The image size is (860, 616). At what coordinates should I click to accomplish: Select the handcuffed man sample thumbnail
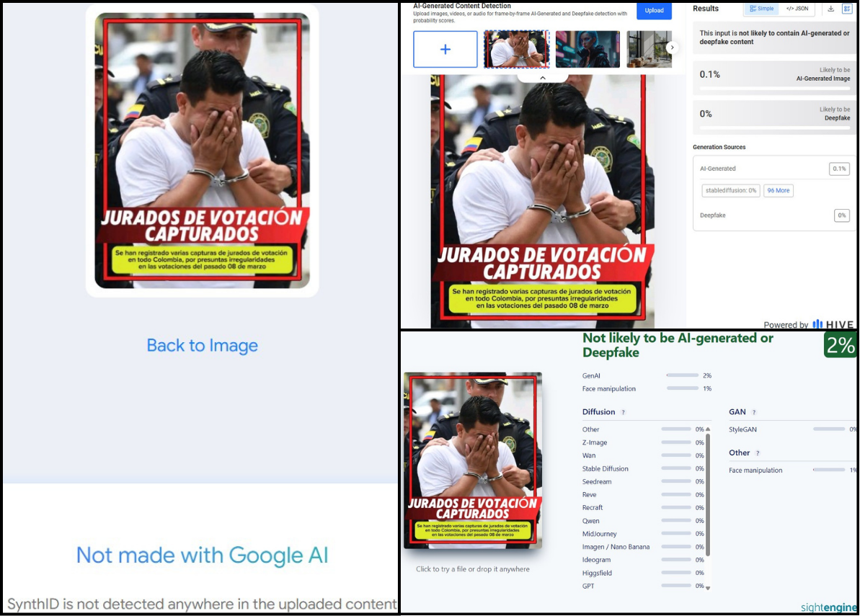click(516, 49)
